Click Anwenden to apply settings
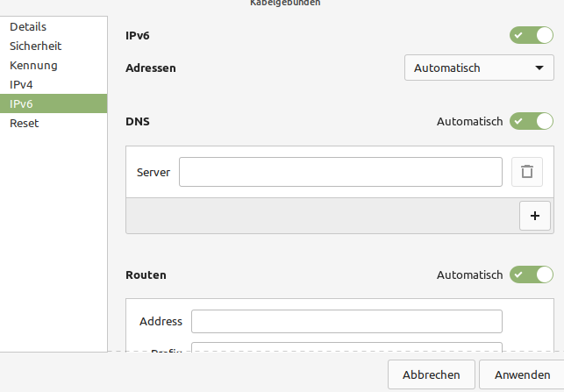 522,374
